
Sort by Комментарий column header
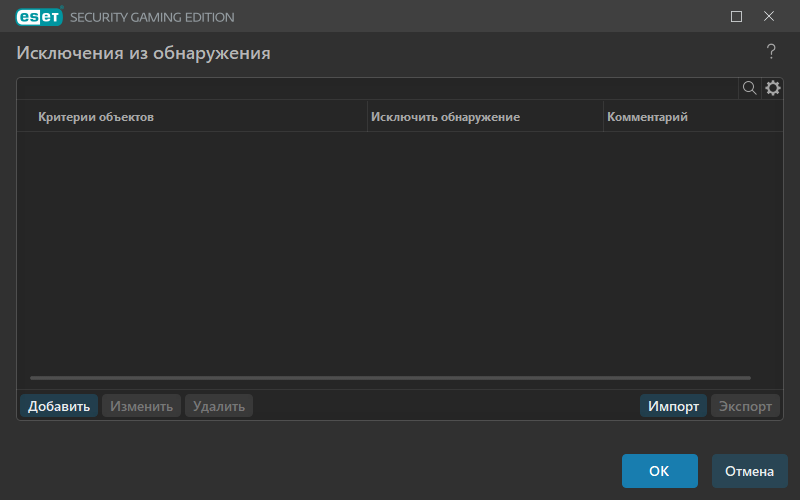693,117
